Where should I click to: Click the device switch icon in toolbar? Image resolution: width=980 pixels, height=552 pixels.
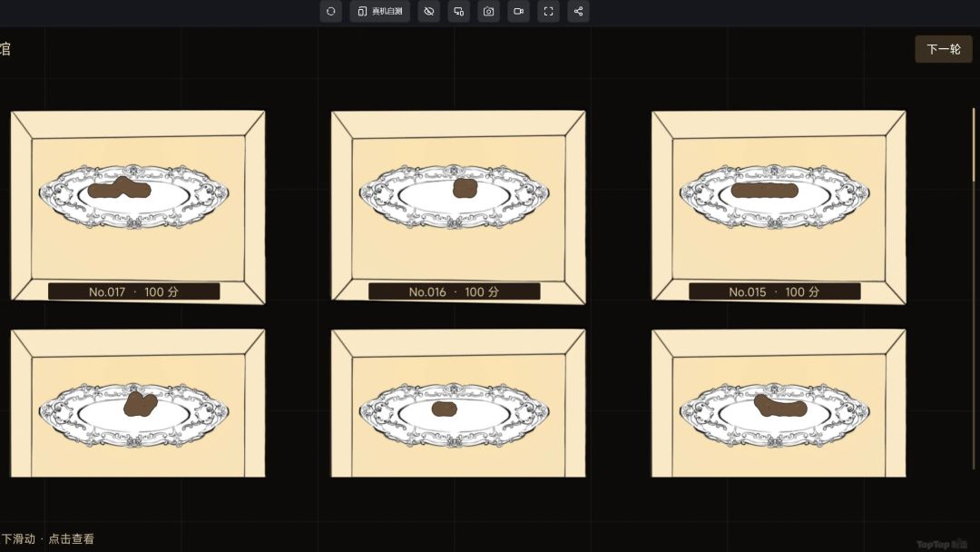(x=459, y=11)
